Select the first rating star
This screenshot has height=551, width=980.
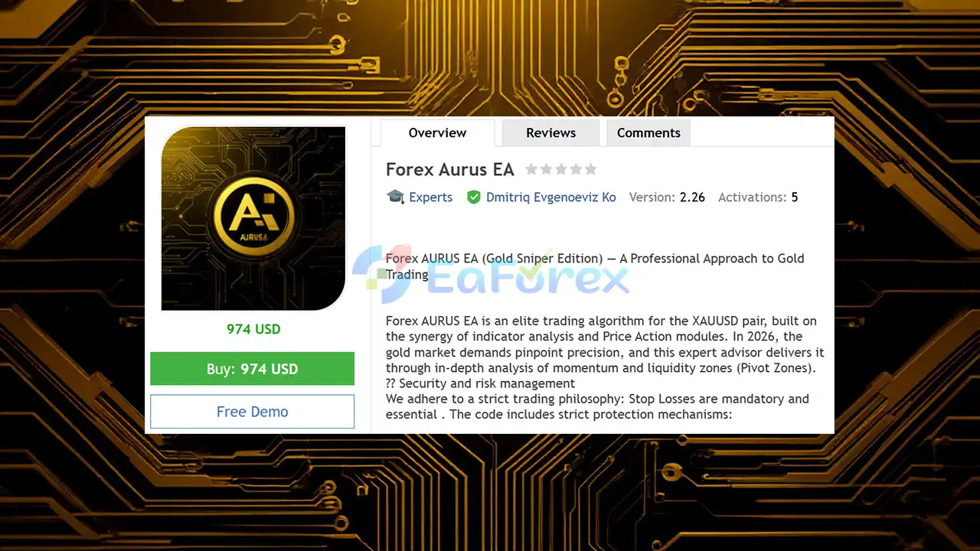533,168
